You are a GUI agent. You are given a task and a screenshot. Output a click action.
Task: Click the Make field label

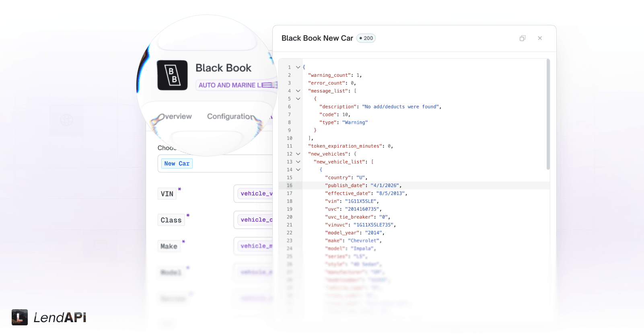tap(169, 246)
